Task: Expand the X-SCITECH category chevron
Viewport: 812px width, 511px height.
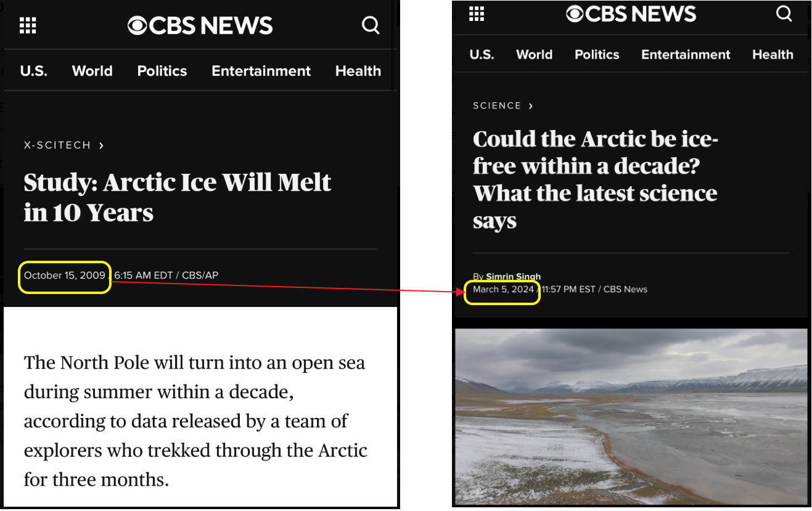Action: click(102, 145)
